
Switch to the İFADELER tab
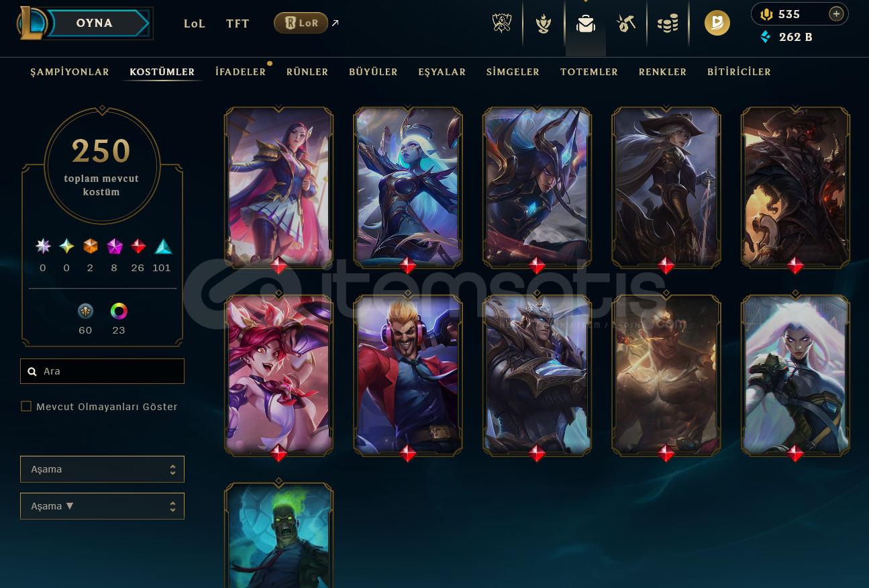pos(240,72)
